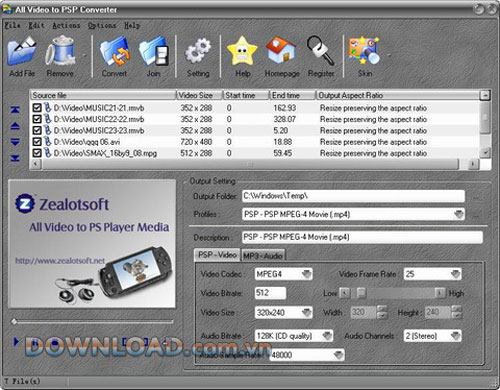The height and width of the screenshot is (390, 500).
Task: Click the quality slider left arrow near Low
Action: [345, 293]
